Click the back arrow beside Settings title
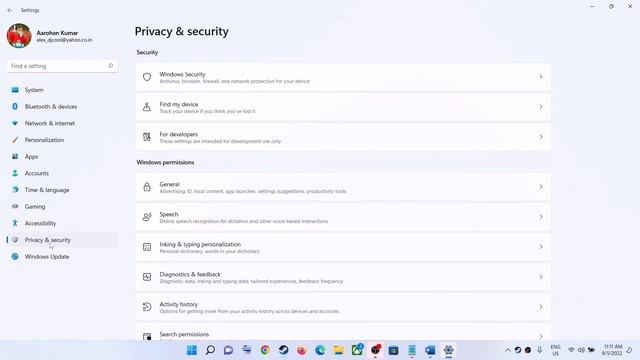This screenshot has height=360, width=640. 10,10
